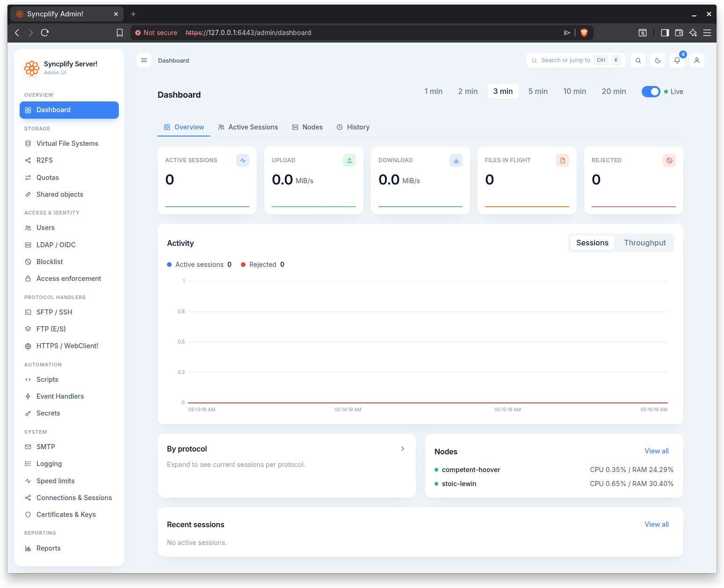The height and width of the screenshot is (588, 724).
Task: Switch to the Overview tab
Action: [x=184, y=127]
